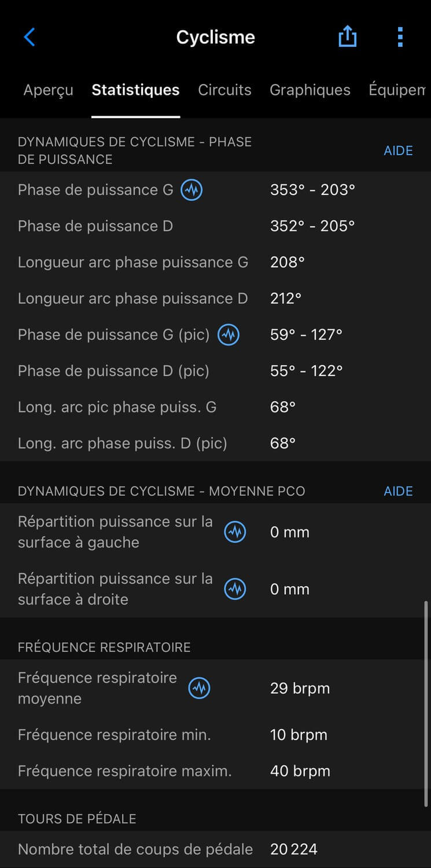Open chart icon for surface à gauche
Screen dimensions: 431x868
235,532
